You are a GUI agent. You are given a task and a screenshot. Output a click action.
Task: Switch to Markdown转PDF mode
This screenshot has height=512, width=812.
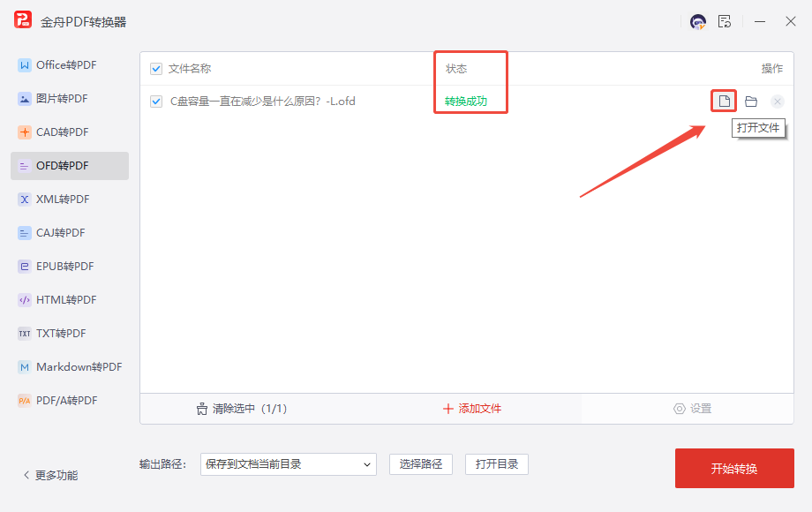(x=70, y=367)
